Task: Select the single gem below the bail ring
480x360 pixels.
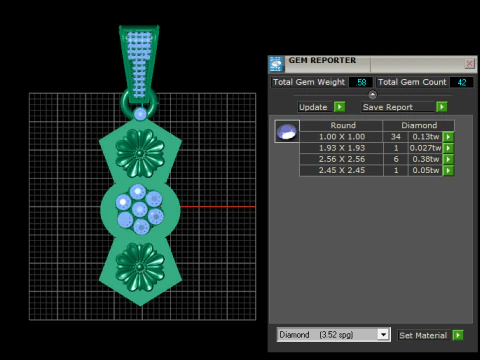Action: click(140, 114)
